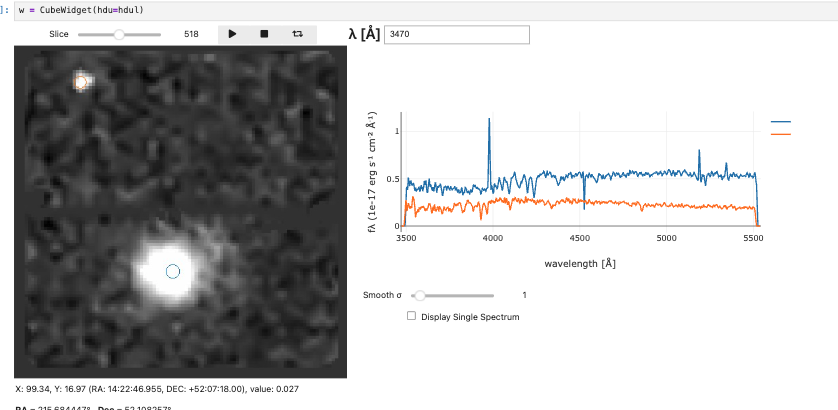This screenshot has height=410, width=838.
Task: Click the Smooth σ value 1 readout
Action: (x=524, y=295)
